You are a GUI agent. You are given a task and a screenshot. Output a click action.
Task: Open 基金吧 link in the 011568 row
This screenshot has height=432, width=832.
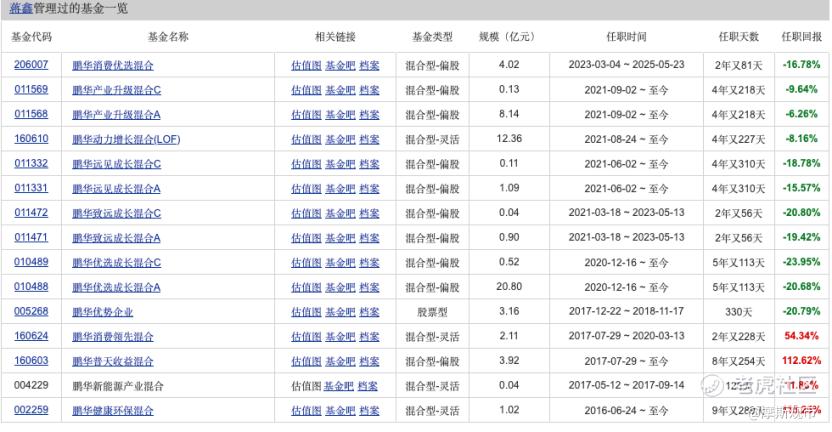pos(340,115)
